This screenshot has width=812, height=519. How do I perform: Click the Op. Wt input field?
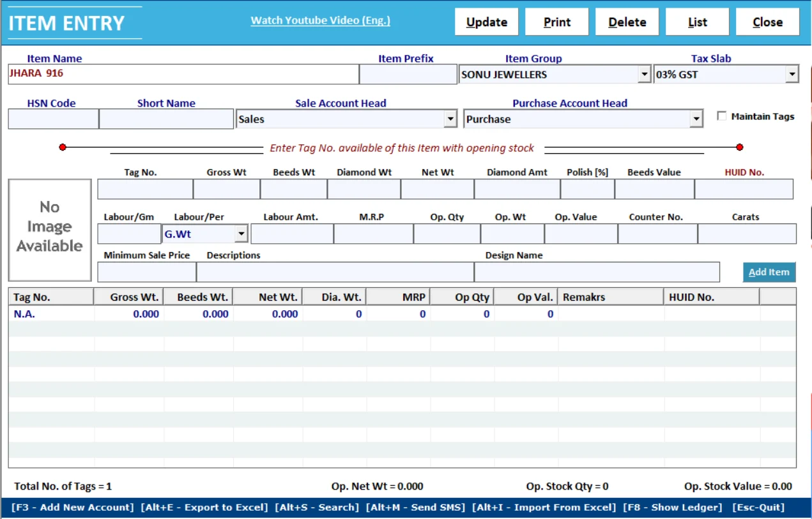512,234
